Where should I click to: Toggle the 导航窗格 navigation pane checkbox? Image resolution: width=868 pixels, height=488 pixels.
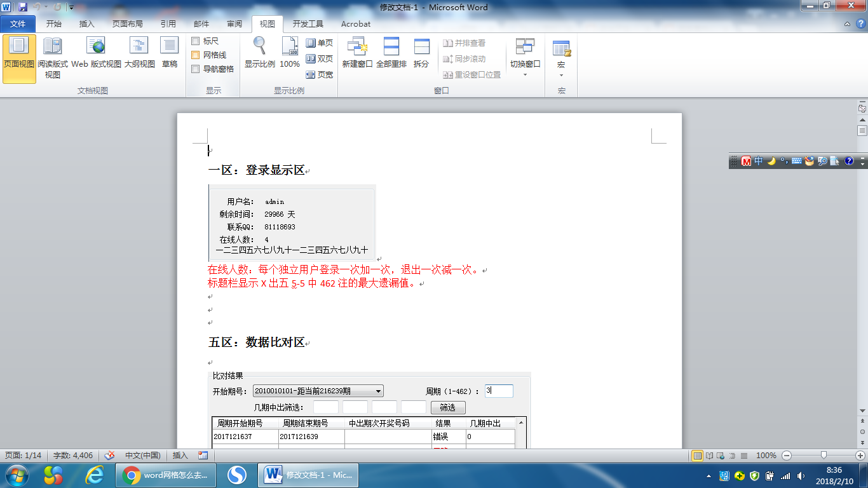[x=196, y=69]
